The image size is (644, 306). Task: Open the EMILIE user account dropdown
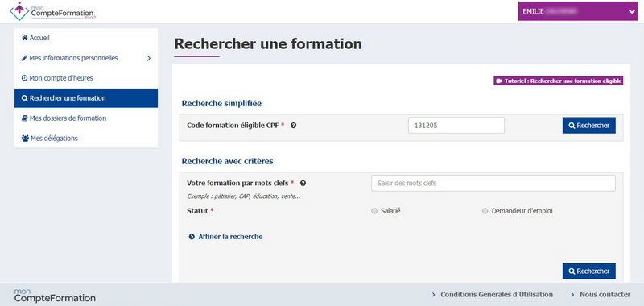click(x=577, y=11)
